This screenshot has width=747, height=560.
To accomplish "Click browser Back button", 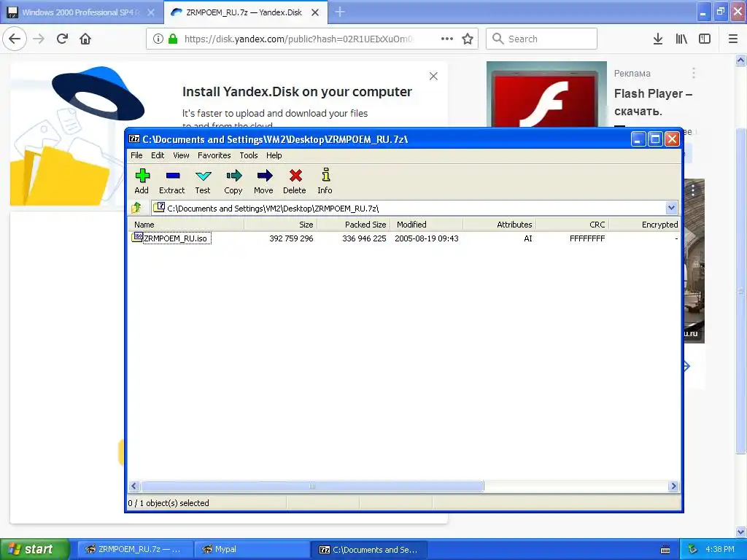I will 15,39.
